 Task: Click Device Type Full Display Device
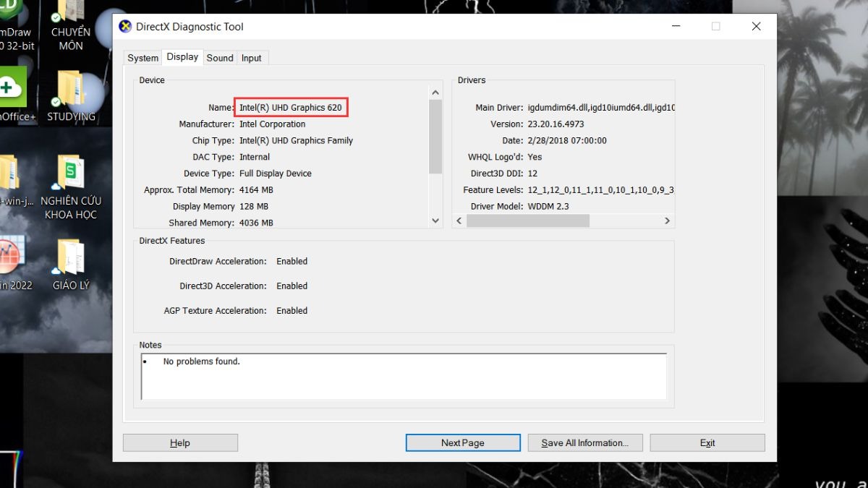tap(276, 174)
